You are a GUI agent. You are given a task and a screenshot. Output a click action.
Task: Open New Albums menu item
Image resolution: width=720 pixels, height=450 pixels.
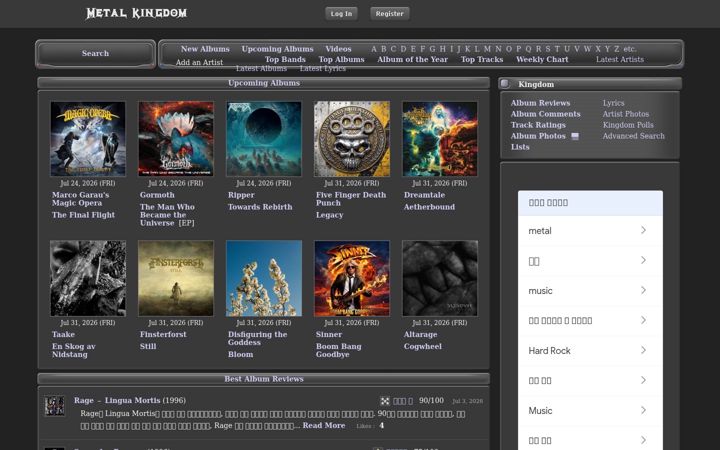[x=205, y=49]
